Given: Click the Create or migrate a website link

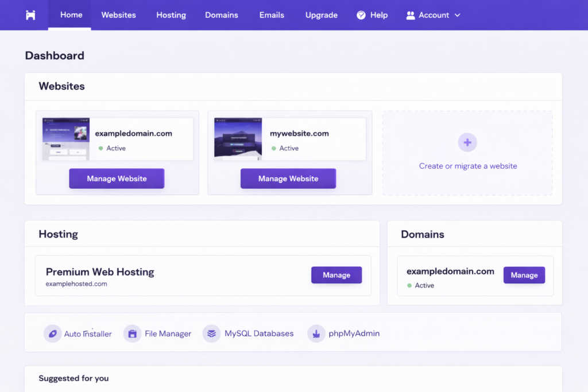Looking at the screenshot, I should [x=468, y=166].
